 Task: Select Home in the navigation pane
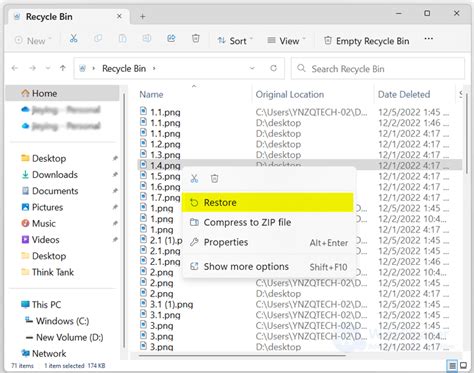(63, 93)
